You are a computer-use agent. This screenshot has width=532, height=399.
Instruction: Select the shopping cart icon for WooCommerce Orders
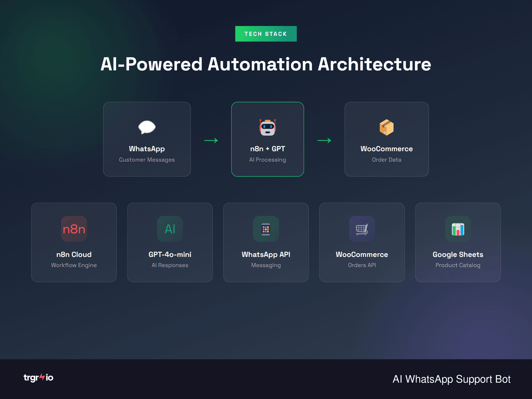point(362,229)
